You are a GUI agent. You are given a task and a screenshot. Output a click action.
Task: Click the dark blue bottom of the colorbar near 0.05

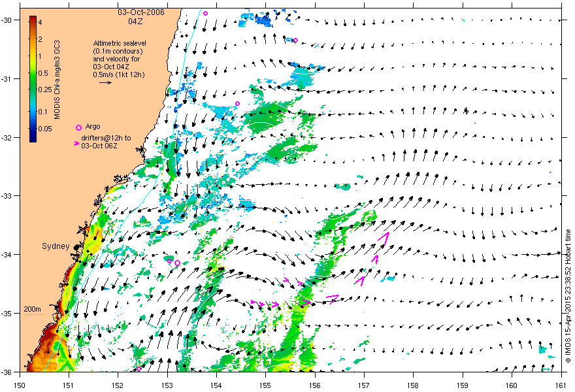click(33, 135)
